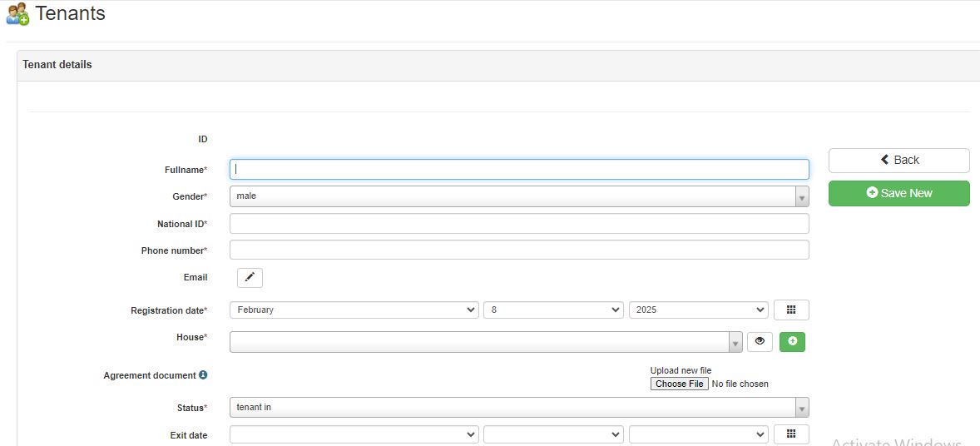Click Choose File to upload agreement
980x446 pixels.
pos(679,384)
